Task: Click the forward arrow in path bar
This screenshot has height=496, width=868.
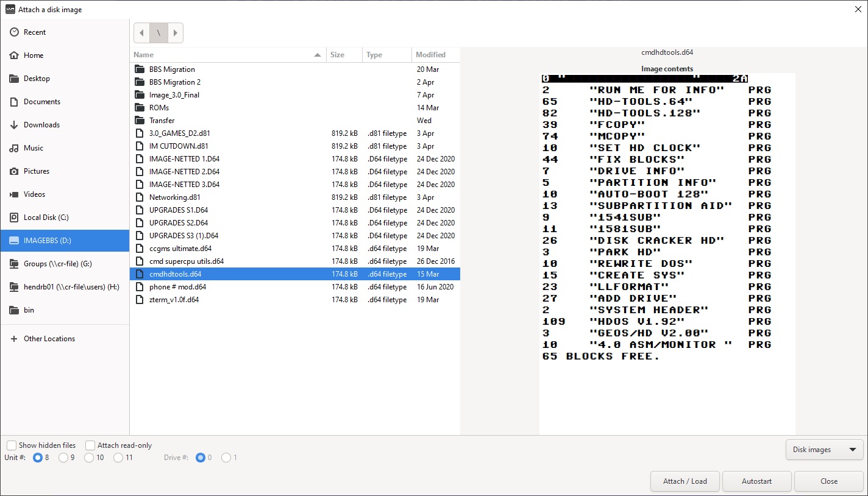Action: pyautogui.click(x=175, y=33)
